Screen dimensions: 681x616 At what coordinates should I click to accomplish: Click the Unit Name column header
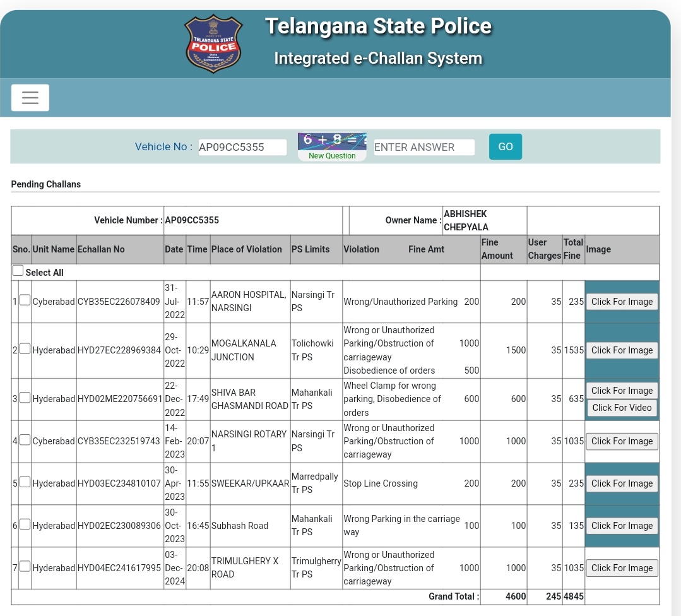point(54,249)
